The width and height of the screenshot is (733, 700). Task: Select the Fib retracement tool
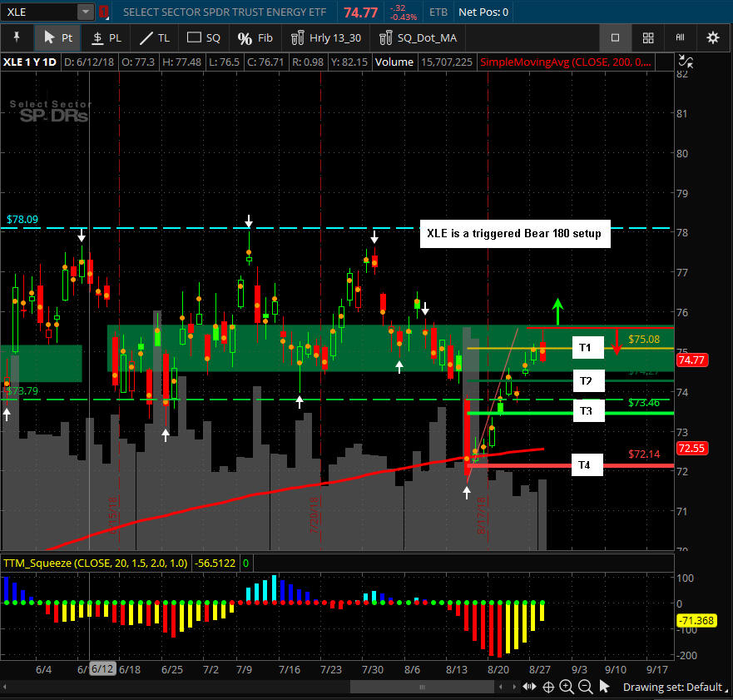[x=255, y=38]
